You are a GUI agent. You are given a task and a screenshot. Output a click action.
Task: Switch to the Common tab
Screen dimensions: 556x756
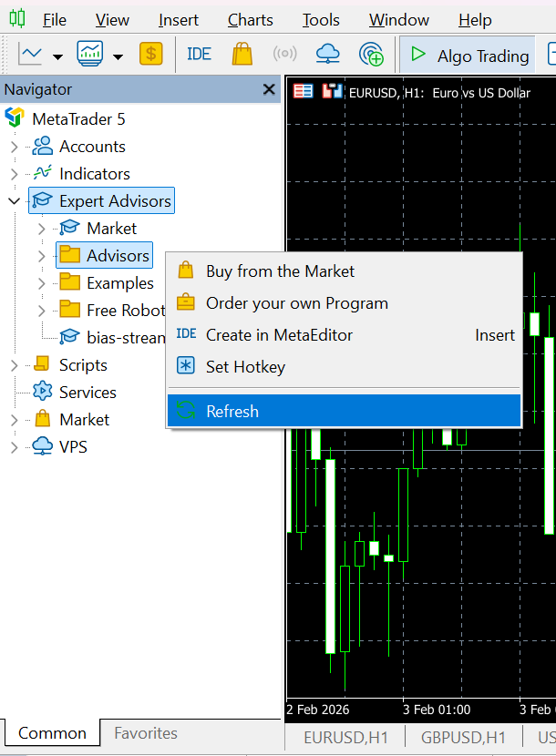pos(52,733)
